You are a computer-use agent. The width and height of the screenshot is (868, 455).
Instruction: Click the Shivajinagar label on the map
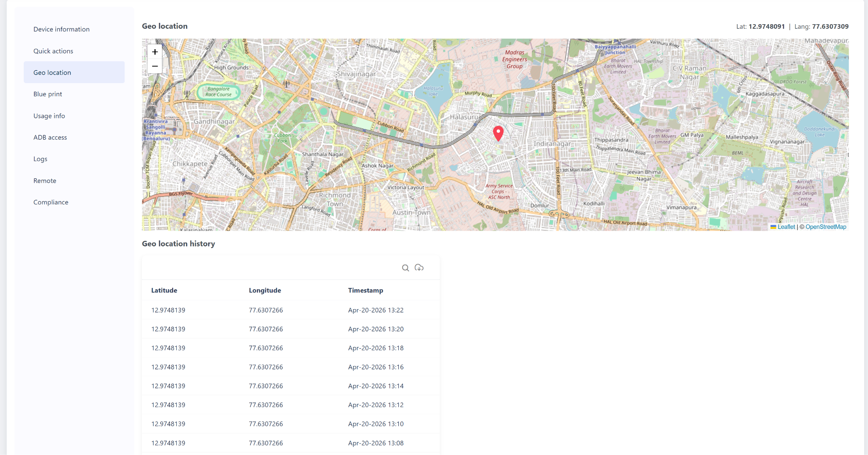point(356,74)
